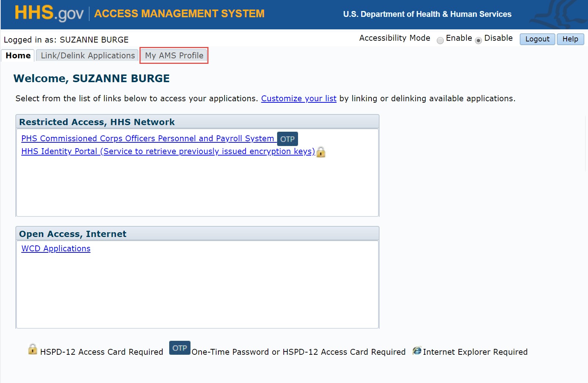Click the One-Time Password or HSPD-12 legend text
The image size is (588, 383).
coord(298,352)
